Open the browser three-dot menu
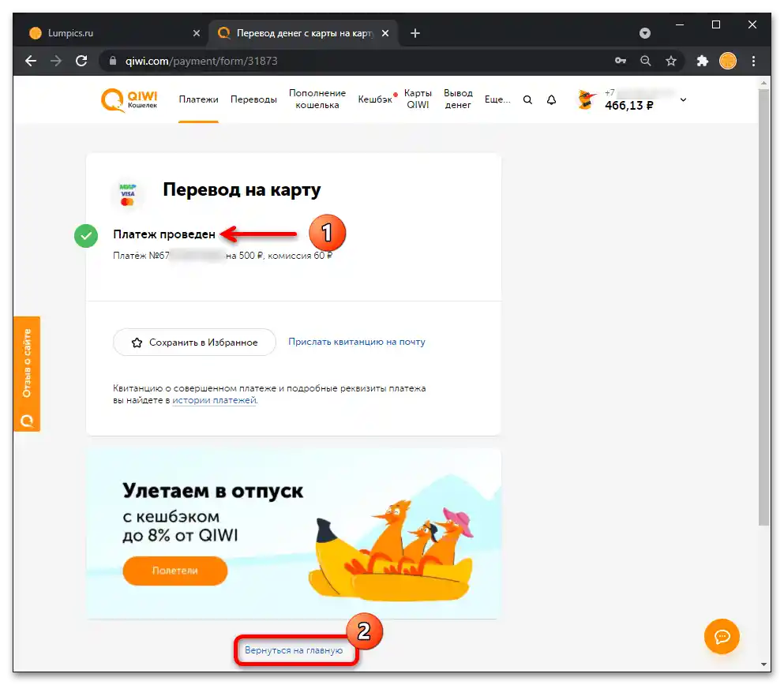Screen dimensions: 784x685 coord(754,60)
